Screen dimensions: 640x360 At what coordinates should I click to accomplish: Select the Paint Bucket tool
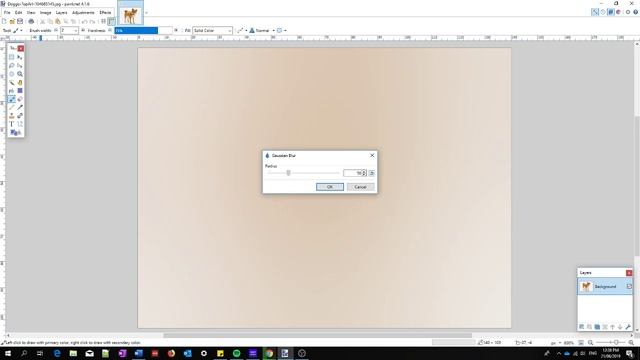[x=12, y=91]
